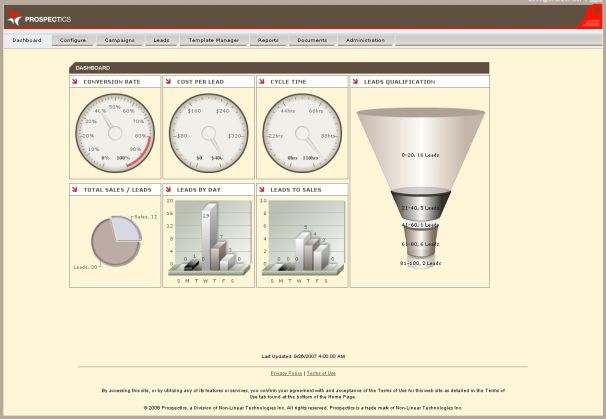
Task: Open the Configure tab
Action: (x=72, y=40)
